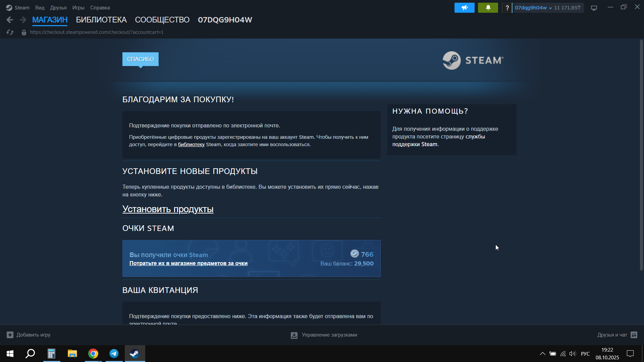Click Установить продукты link

pos(168,209)
